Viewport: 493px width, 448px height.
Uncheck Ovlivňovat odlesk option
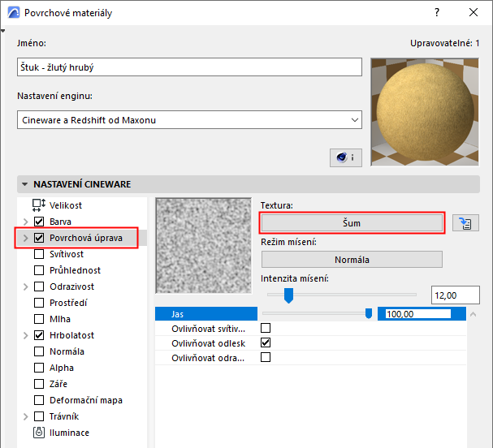[x=266, y=342]
